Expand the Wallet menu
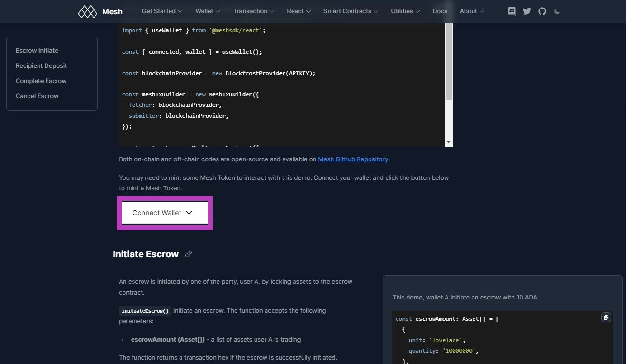The image size is (626, 364). tap(208, 11)
